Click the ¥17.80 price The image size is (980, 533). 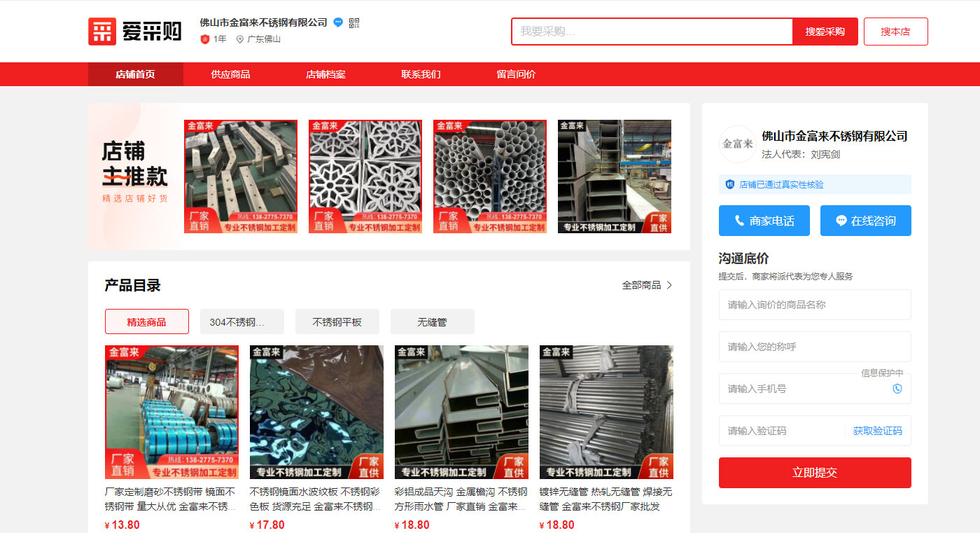tap(267, 525)
